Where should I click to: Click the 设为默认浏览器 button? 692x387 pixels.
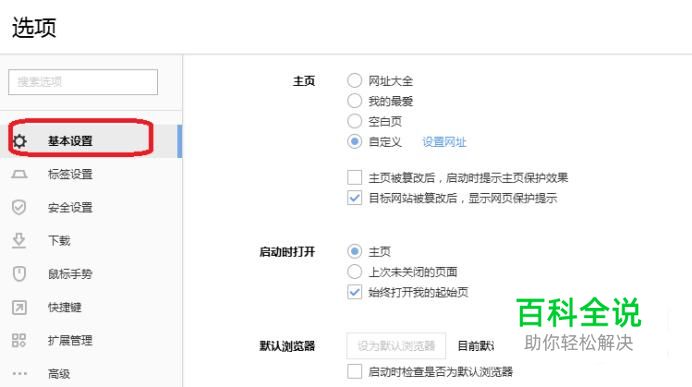coord(396,346)
